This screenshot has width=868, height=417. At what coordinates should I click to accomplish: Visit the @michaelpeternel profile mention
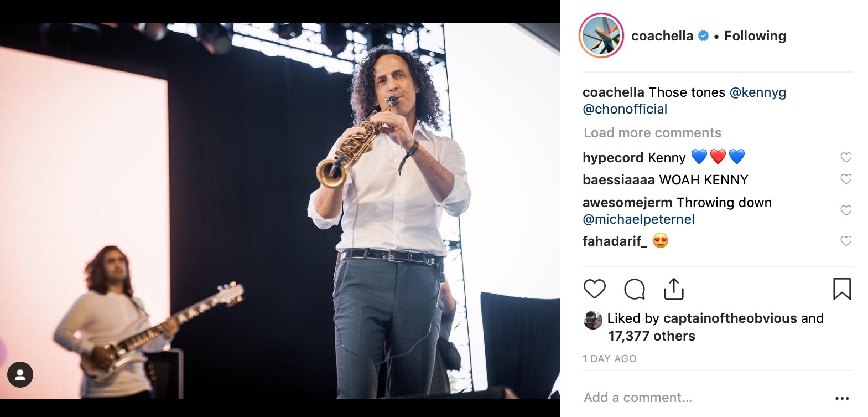pos(638,219)
